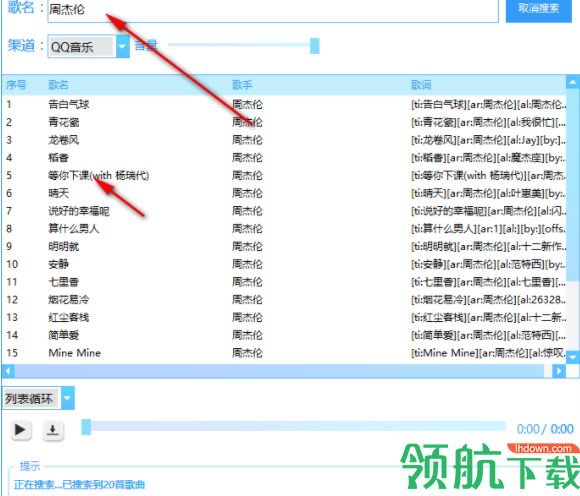Select the song 晴天
Screen dimensions: 580x496
coord(58,193)
